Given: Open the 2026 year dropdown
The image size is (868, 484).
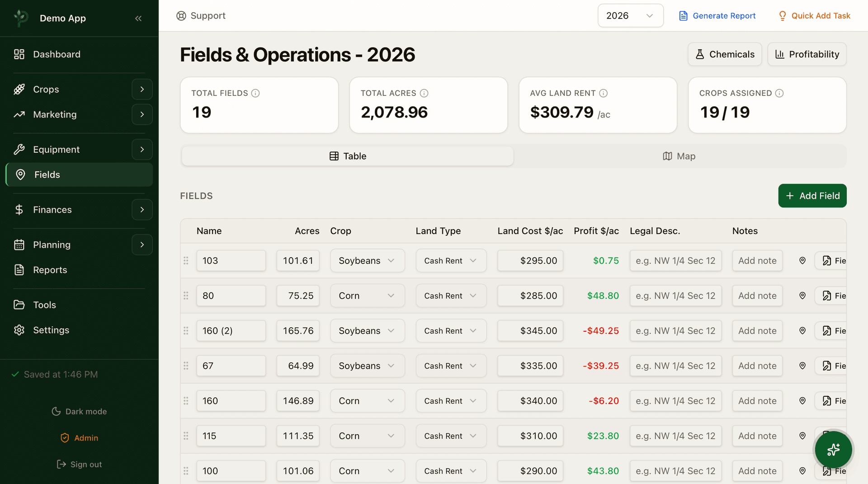Looking at the screenshot, I should 630,16.
